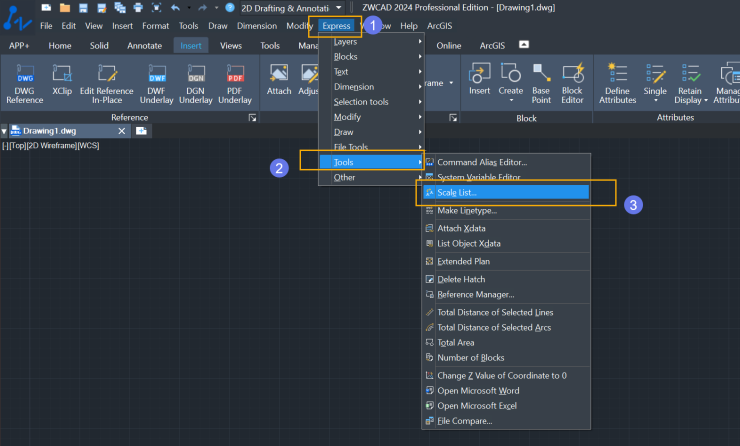This screenshot has height=446, width=740.
Task: Click Define Attributes
Action: coord(618,84)
